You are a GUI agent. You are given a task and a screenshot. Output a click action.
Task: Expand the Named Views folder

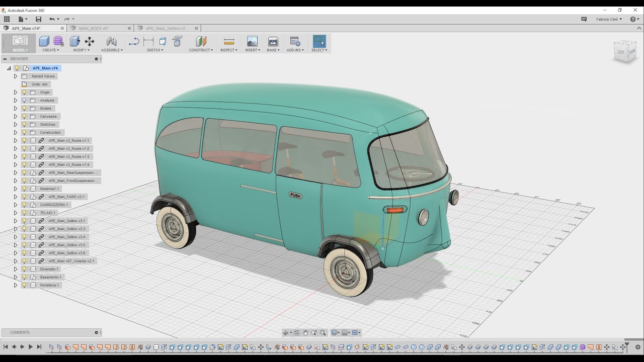[16, 76]
